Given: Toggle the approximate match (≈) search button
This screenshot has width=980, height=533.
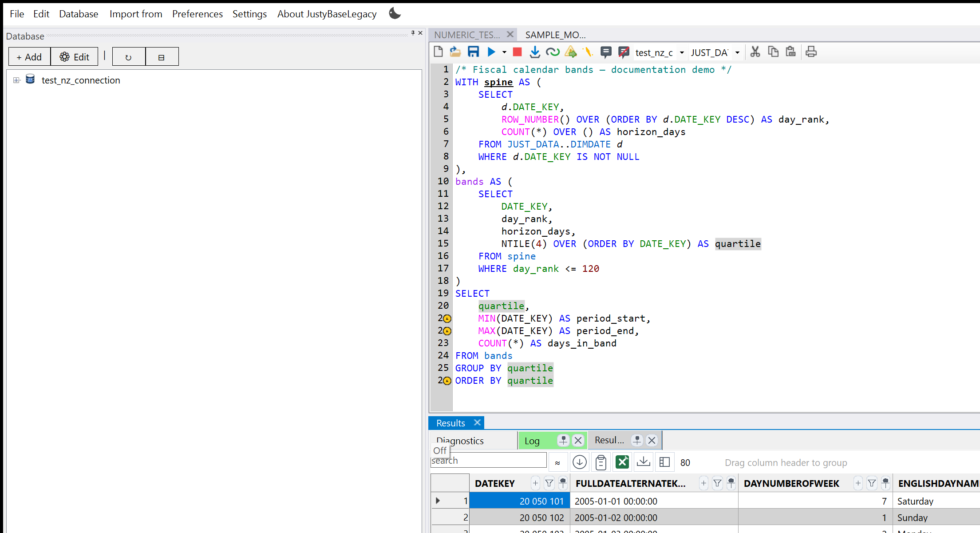Looking at the screenshot, I should 557,462.
